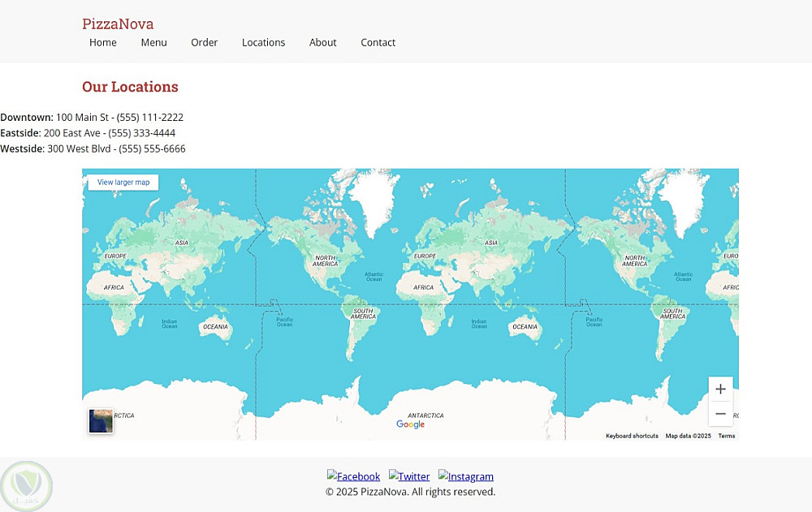Open the About page
This screenshot has width=812, height=512.
tap(322, 42)
